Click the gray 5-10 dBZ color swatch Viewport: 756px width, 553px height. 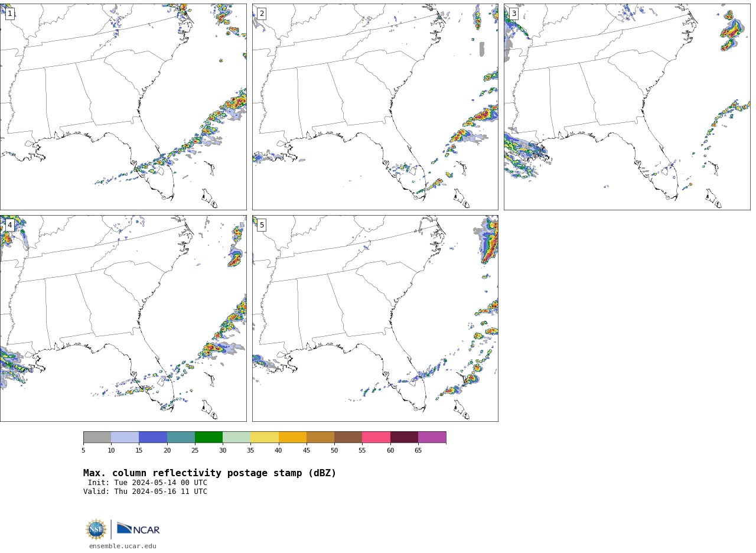coord(97,437)
